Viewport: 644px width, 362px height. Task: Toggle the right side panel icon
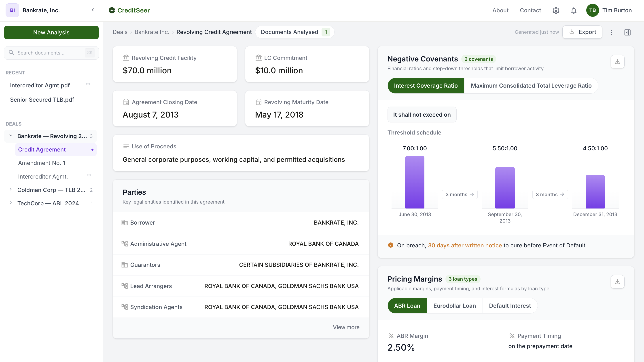(627, 32)
